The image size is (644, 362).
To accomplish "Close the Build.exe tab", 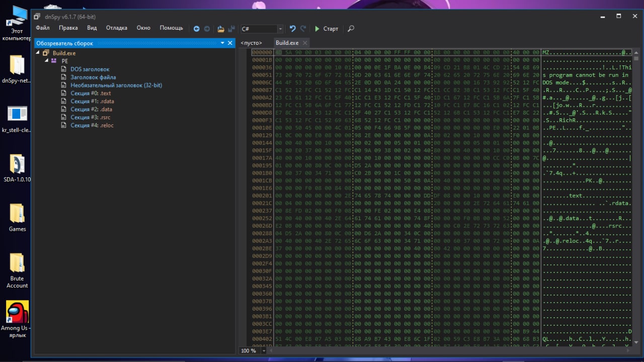I will pos(305,43).
